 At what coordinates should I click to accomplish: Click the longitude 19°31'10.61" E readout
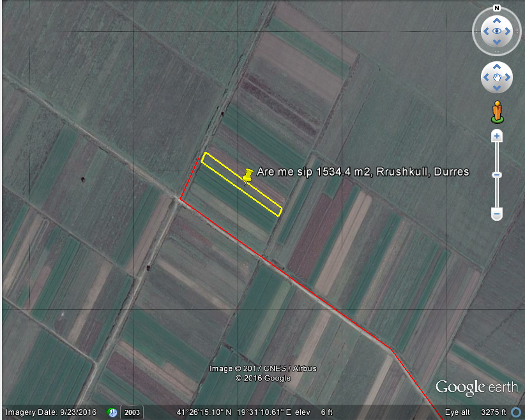click(265, 412)
